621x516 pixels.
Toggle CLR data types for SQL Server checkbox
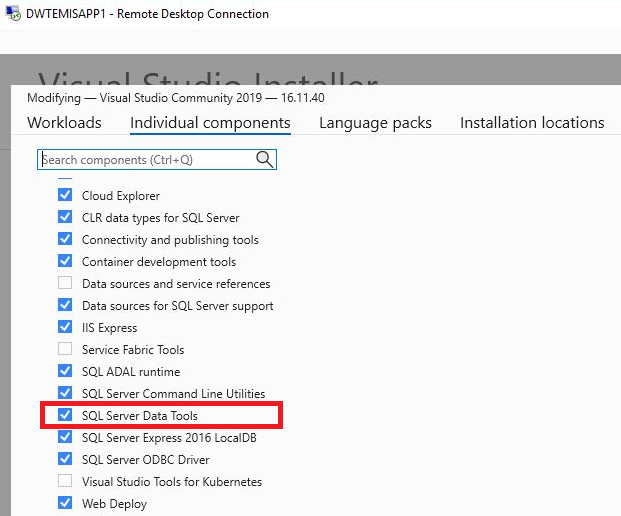tap(65, 217)
